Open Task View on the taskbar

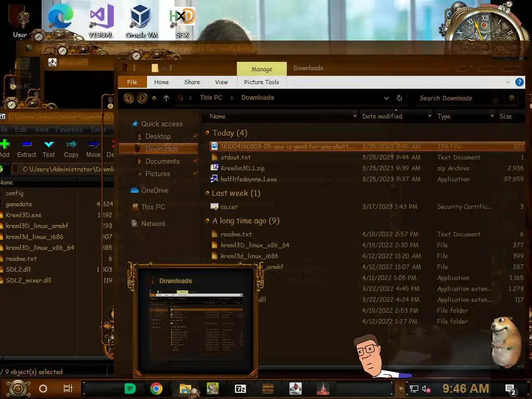(x=68, y=389)
